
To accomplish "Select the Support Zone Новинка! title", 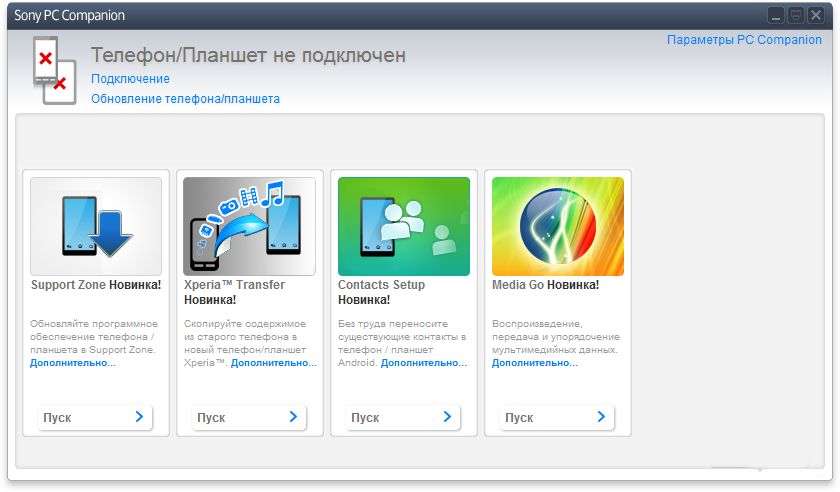I will click(96, 285).
